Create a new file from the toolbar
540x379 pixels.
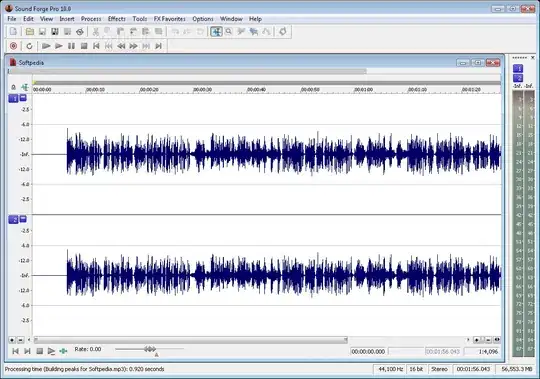pyautogui.click(x=13, y=32)
